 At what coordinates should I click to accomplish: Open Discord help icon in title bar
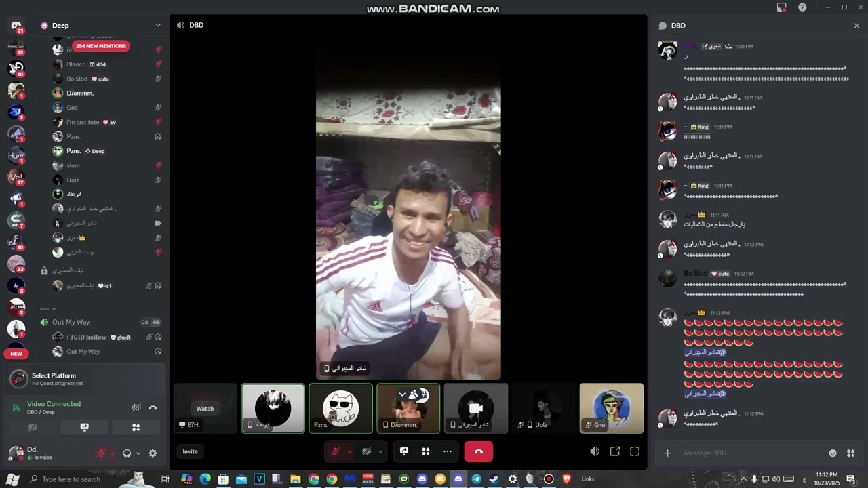point(802,7)
